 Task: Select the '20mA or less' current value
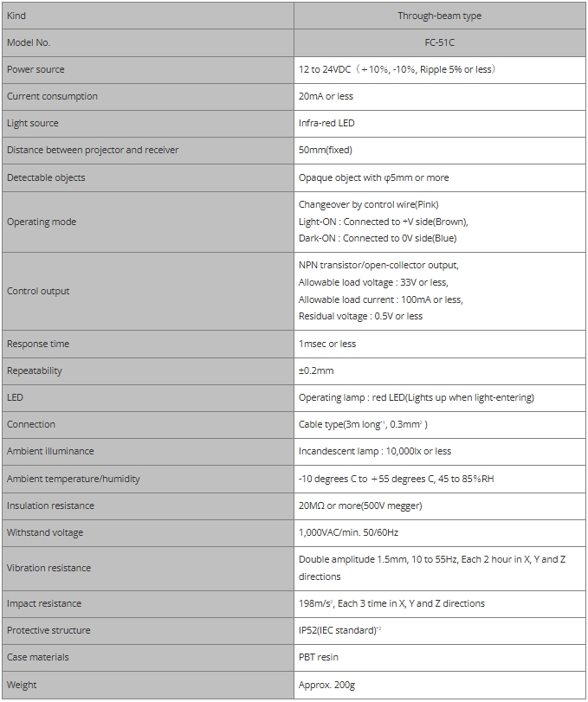coord(326,96)
